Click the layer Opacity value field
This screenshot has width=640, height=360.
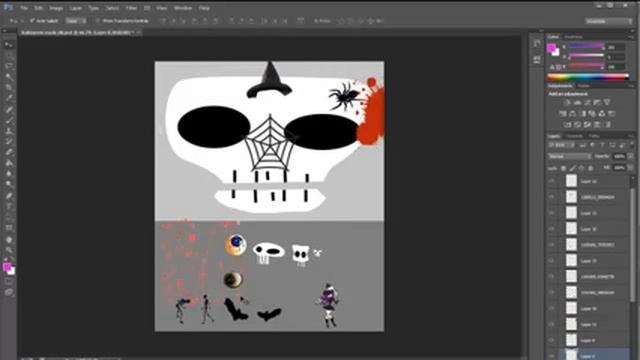[x=620, y=156]
